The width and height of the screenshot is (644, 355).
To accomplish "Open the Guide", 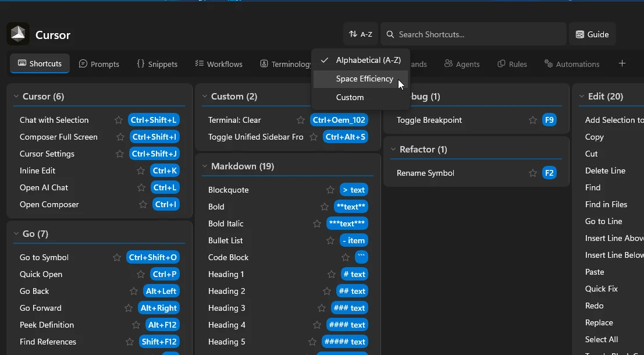I will (x=592, y=34).
